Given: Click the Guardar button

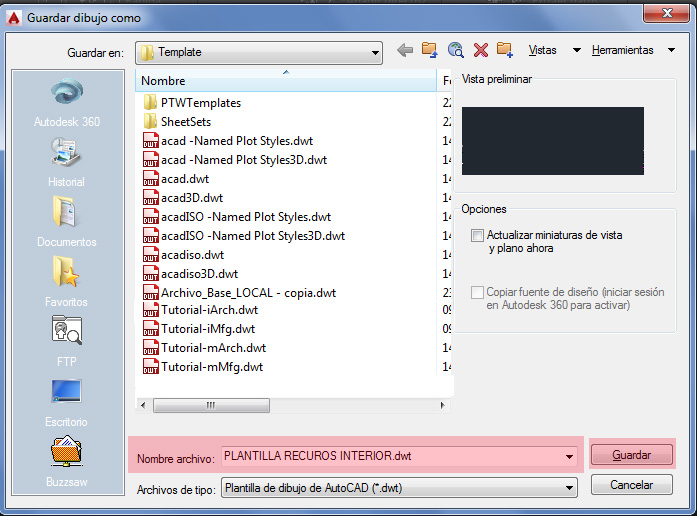Looking at the screenshot, I should click(631, 455).
